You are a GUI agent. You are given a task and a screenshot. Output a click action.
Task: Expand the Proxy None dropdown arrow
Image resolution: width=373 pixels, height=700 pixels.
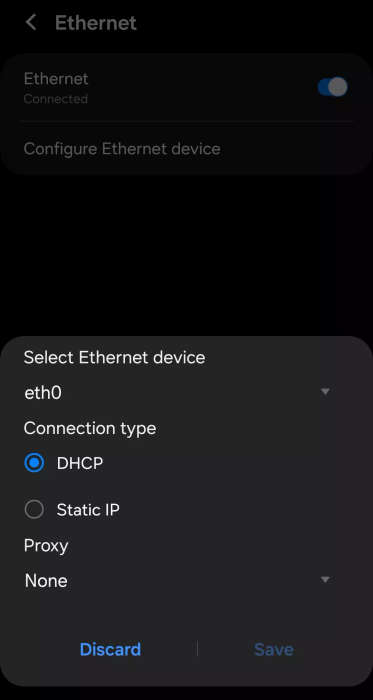pos(325,580)
